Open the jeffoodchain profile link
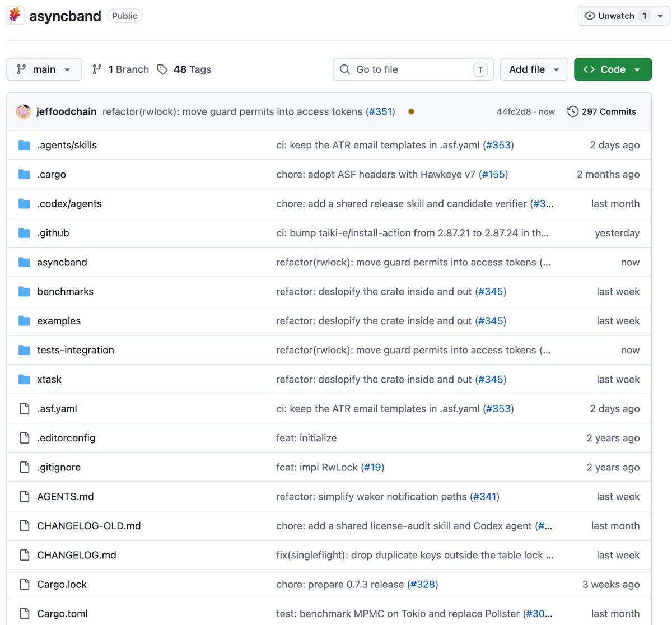The height and width of the screenshot is (625, 672). [x=66, y=111]
